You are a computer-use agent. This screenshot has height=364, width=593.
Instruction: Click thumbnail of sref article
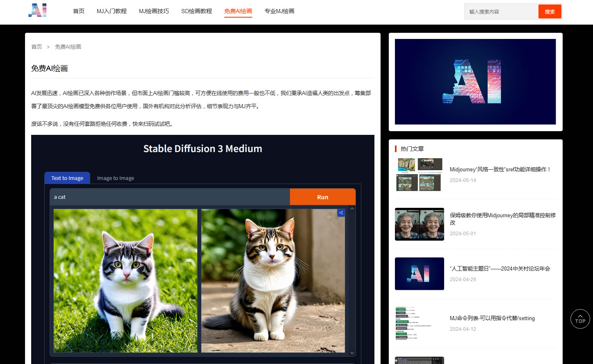coord(420,174)
